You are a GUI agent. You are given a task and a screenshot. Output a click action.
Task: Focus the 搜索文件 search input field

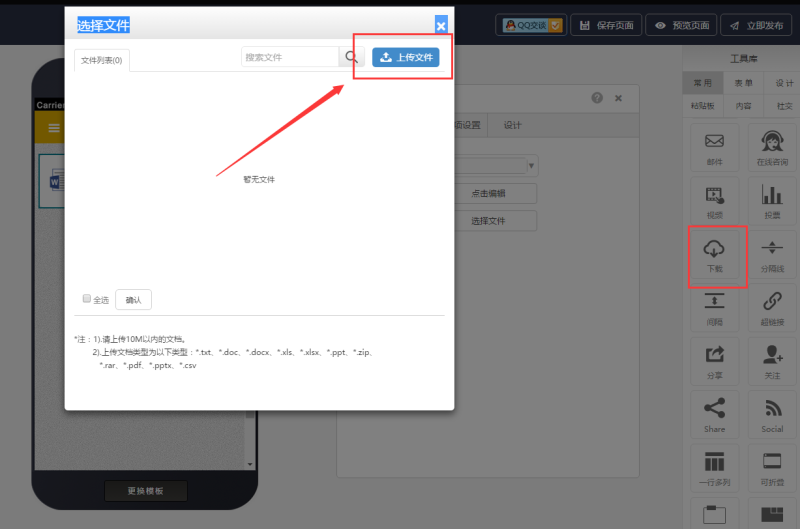click(290, 57)
